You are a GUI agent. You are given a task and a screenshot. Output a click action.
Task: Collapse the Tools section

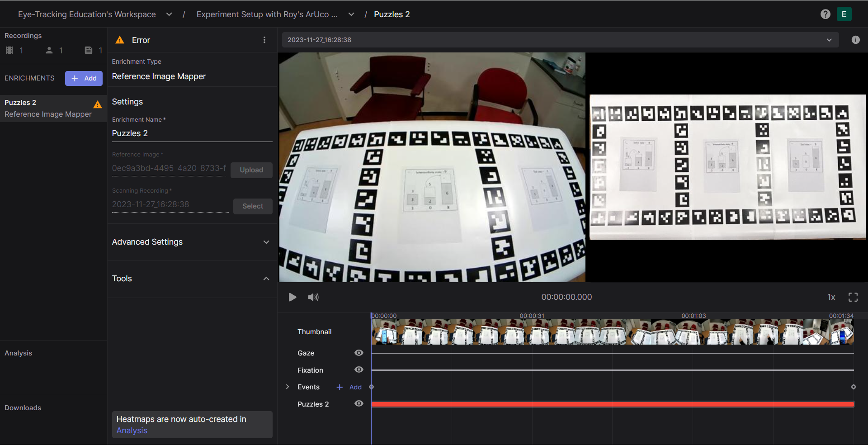[x=266, y=279]
